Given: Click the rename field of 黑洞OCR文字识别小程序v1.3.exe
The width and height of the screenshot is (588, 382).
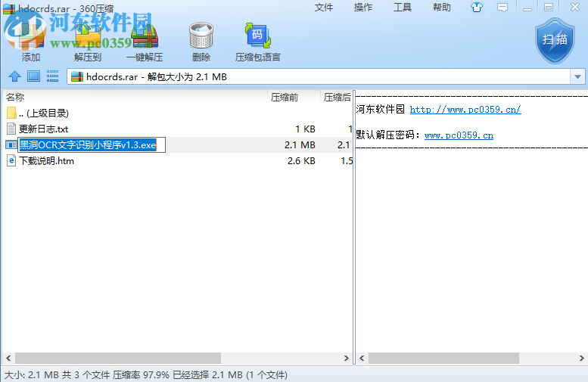Looking at the screenshot, I should pos(92,144).
